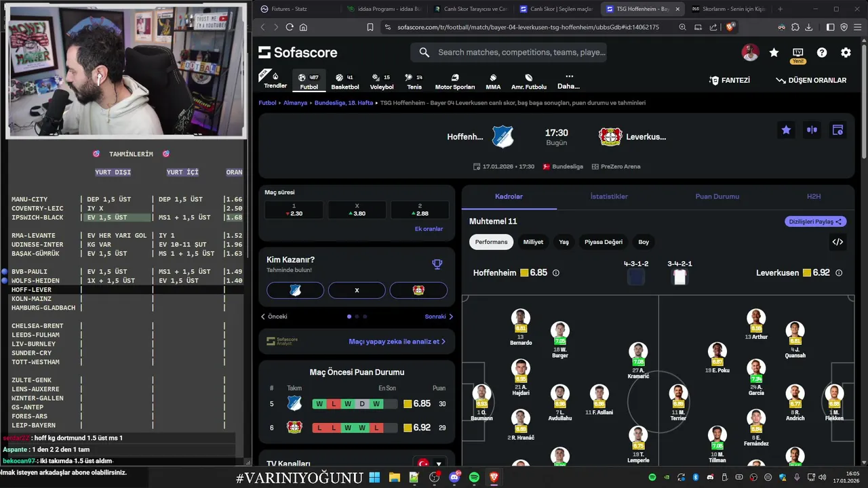The height and width of the screenshot is (488, 868).
Task: Open the Voleybol sport section
Action: point(382,81)
